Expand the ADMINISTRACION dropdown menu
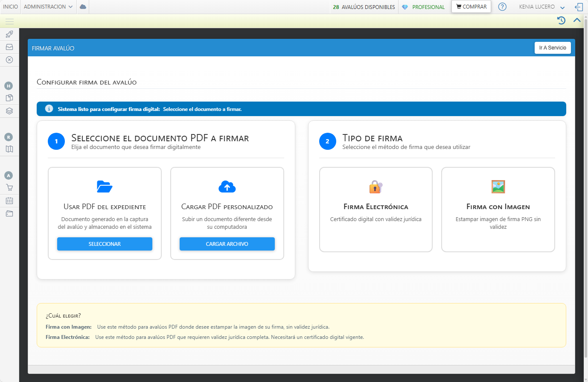588x382 pixels. [48, 7]
